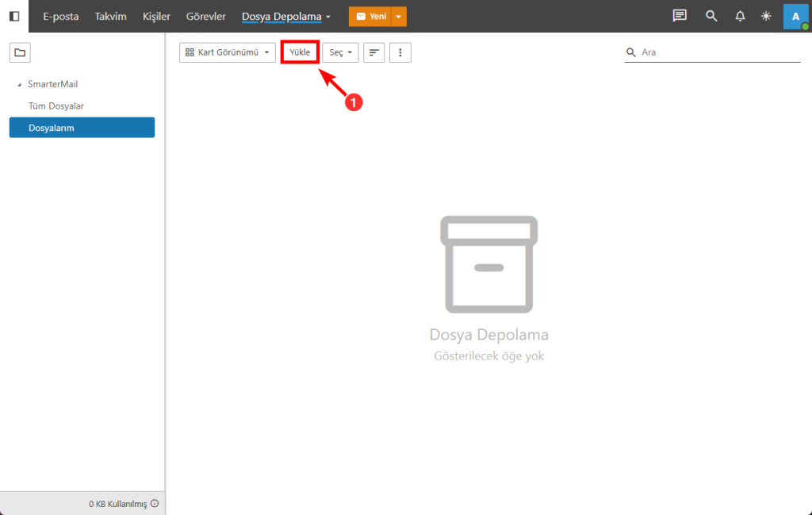The height and width of the screenshot is (515, 812).
Task: Open the user avatar menu
Action: [795, 16]
